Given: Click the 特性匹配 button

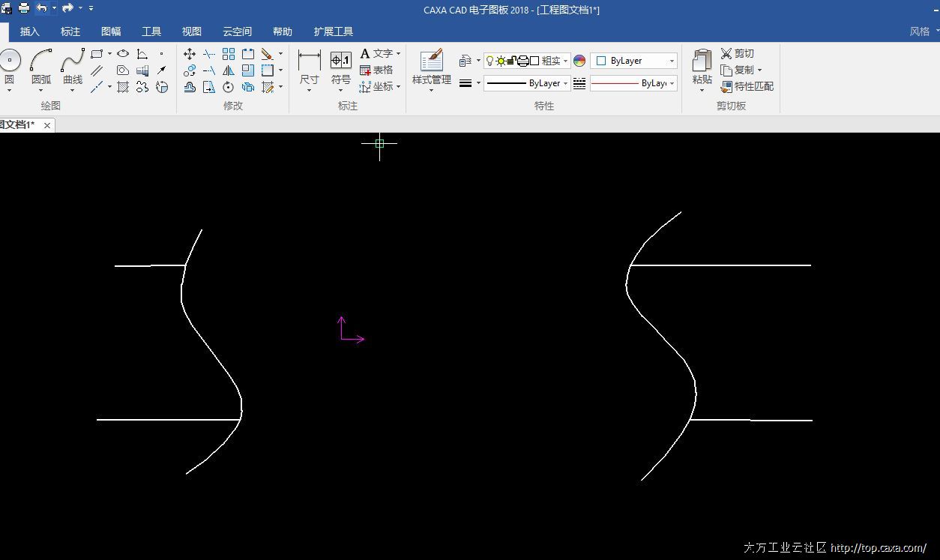Looking at the screenshot, I should pyautogui.click(x=747, y=86).
